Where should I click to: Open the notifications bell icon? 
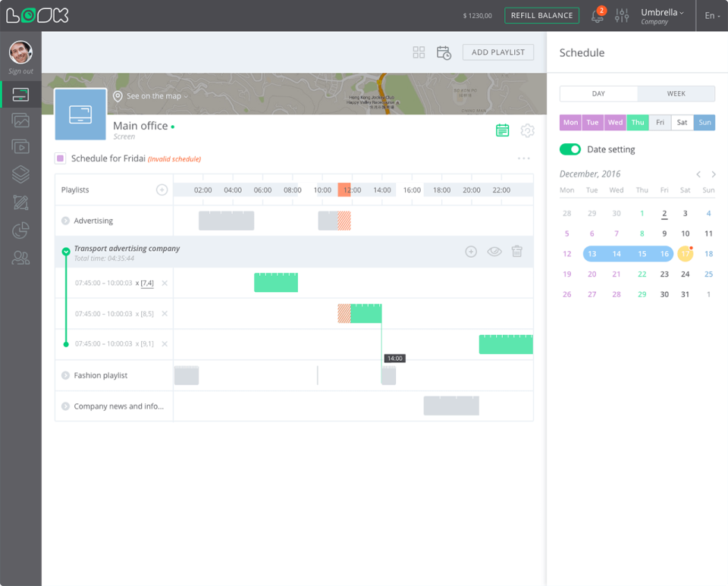(x=597, y=16)
